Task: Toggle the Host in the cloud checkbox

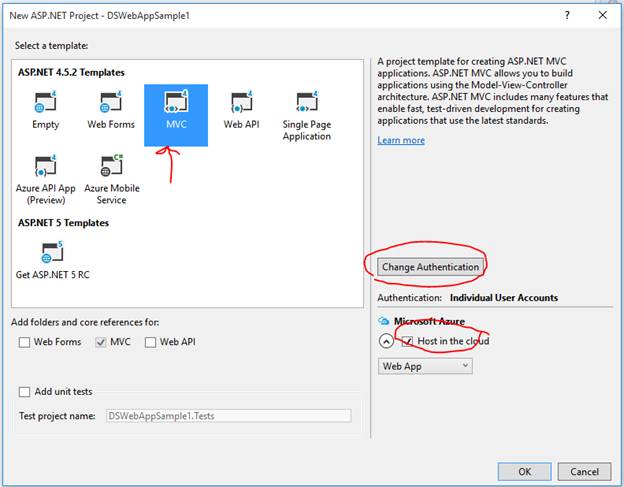Action: pos(408,341)
